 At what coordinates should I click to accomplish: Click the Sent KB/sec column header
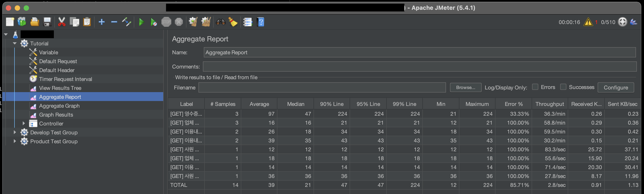pyautogui.click(x=623, y=104)
